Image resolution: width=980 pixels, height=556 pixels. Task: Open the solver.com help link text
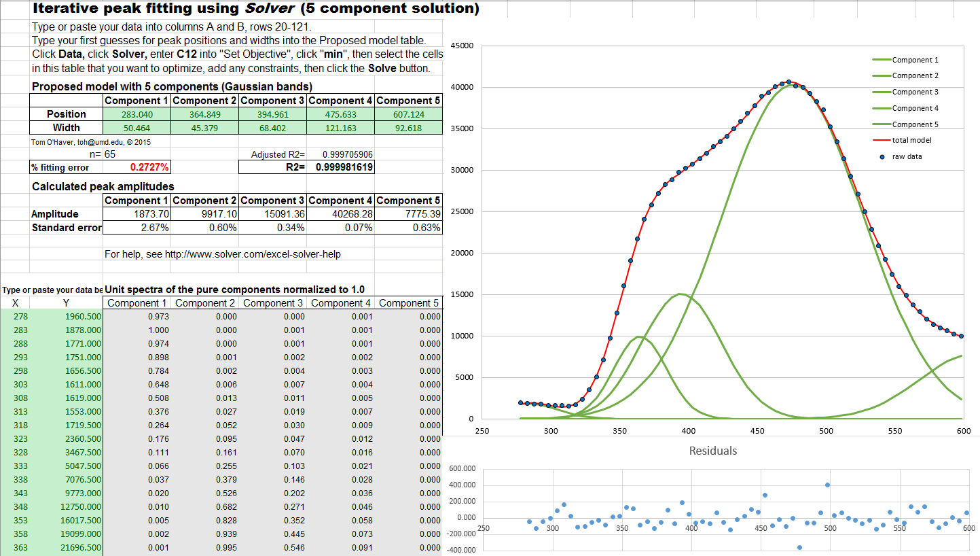coord(223,254)
